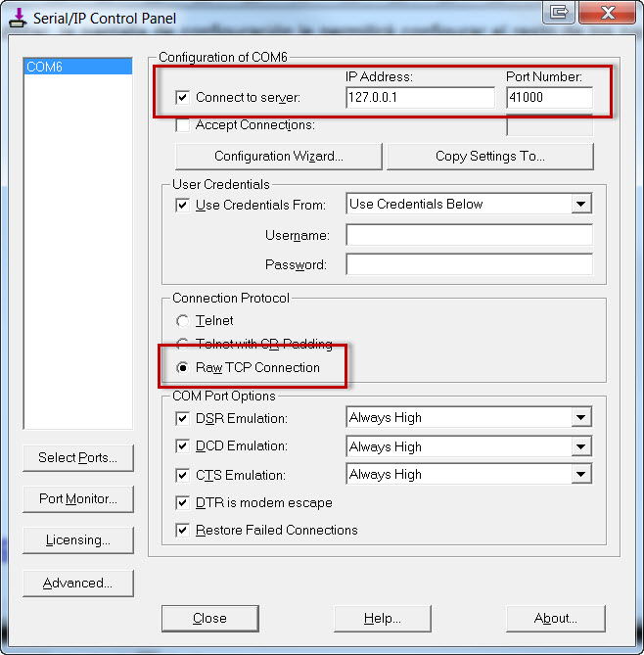Screen dimensions: 644x655
Task: Enable the Accept Connections checkbox
Action: pyautogui.click(x=183, y=125)
